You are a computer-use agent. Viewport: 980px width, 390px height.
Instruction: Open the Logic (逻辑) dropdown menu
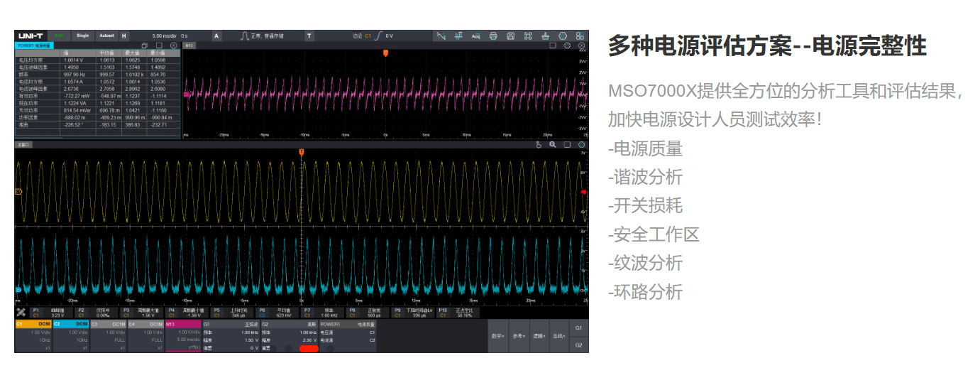[x=539, y=336]
